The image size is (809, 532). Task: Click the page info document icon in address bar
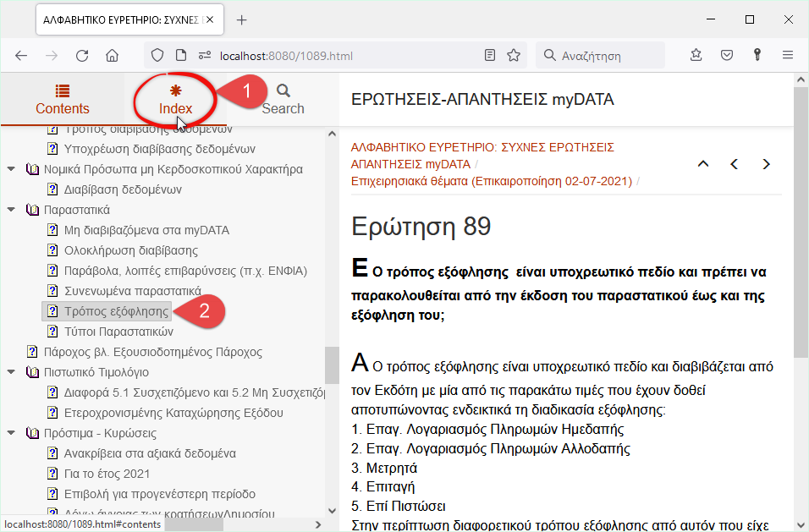click(180, 55)
